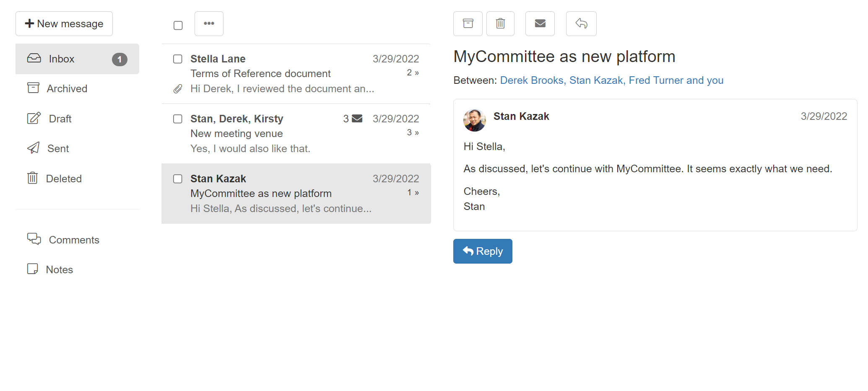
Task: Click the attachment paperclip icon on Stella's message
Action: [178, 89]
